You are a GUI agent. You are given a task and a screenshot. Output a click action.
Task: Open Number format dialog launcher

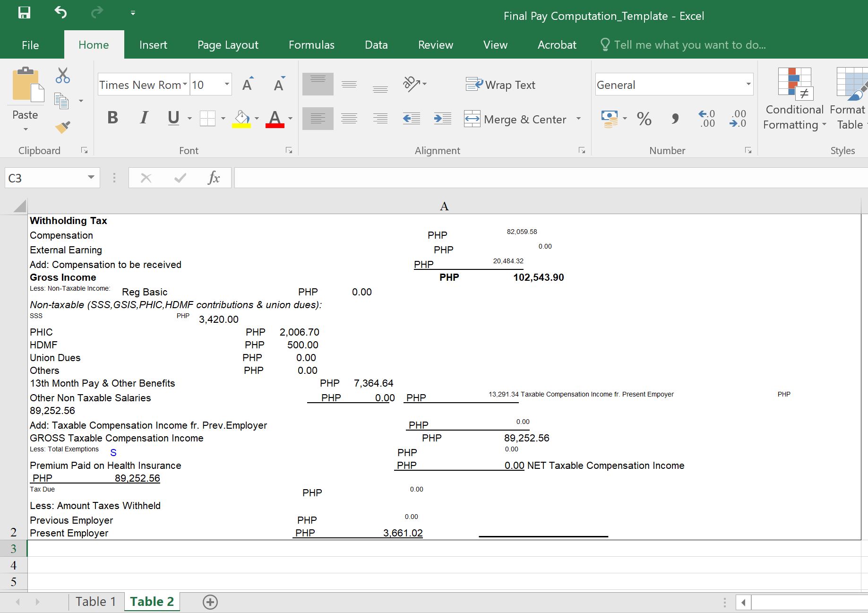coord(748,150)
